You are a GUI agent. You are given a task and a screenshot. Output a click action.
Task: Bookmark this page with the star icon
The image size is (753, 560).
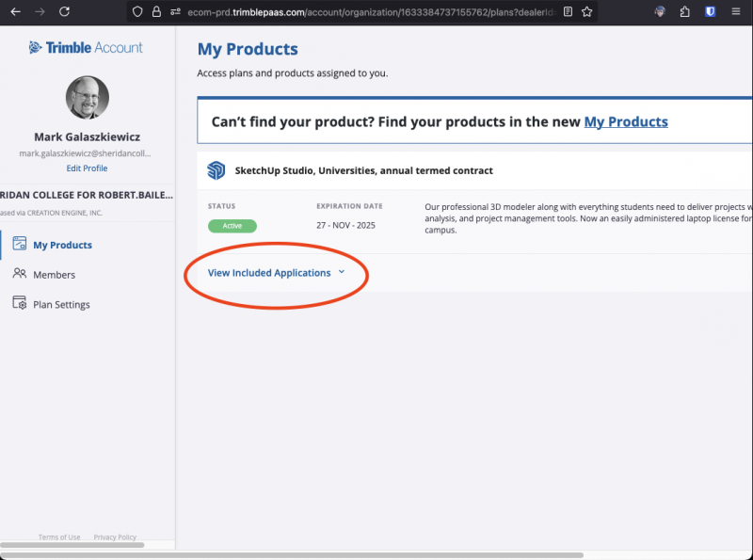[x=587, y=12]
